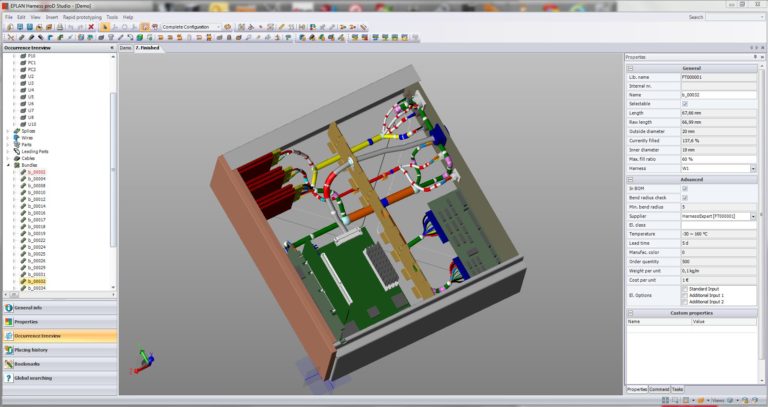
Task: Open the Rapid prototyping menu
Action: point(82,17)
